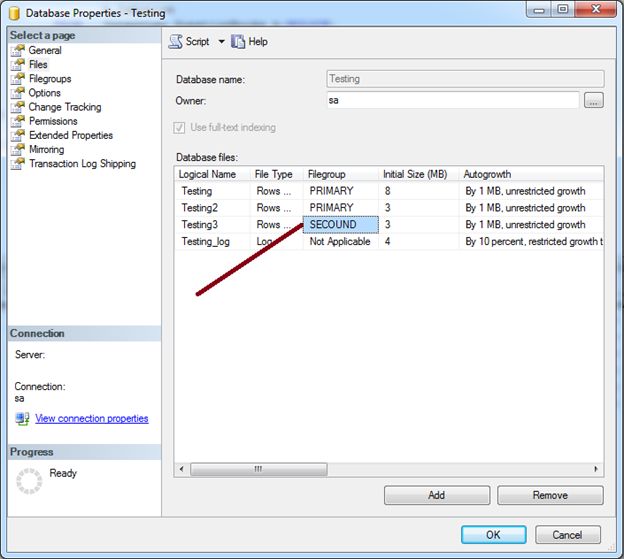Show the Permissions page
Image resolution: width=624 pixels, height=559 pixels.
(53, 121)
